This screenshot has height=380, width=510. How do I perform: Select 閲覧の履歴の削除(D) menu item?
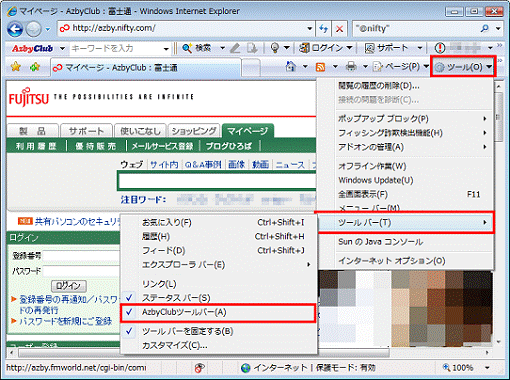point(405,86)
